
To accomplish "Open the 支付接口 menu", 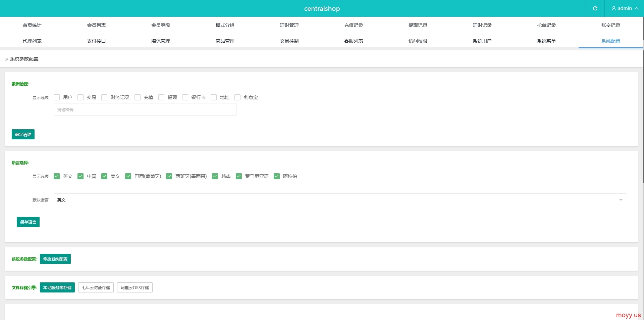I will tap(96, 41).
